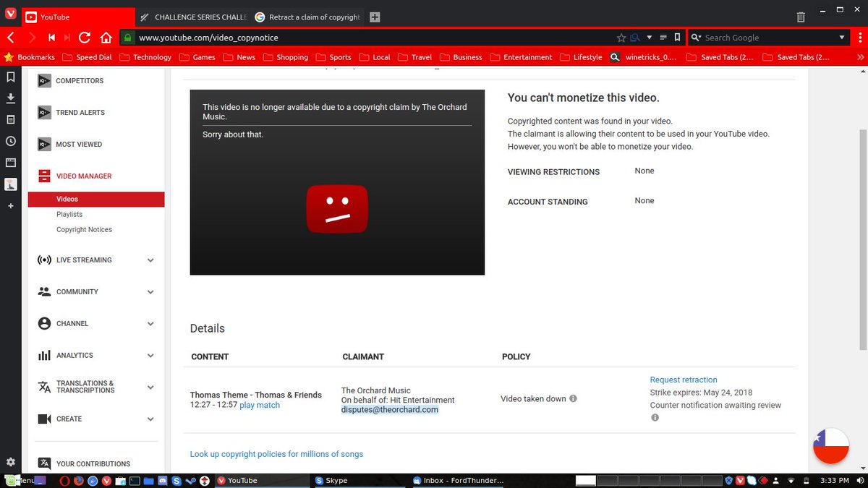This screenshot has height=488, width=868.
Task: Bookmark this page with the star icon
Action: pyautogui.click(x=621, y=38)
